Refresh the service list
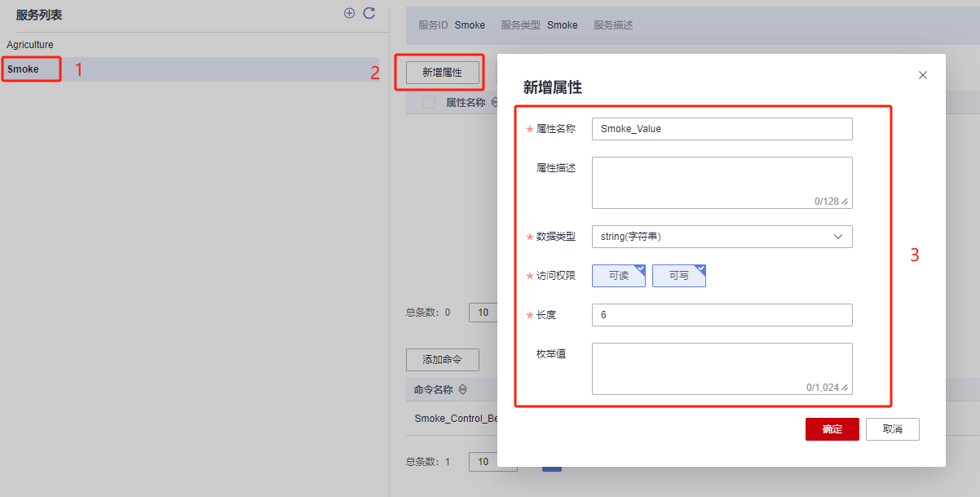This screenshot has height=497, width=980. (x=369, y=13)
